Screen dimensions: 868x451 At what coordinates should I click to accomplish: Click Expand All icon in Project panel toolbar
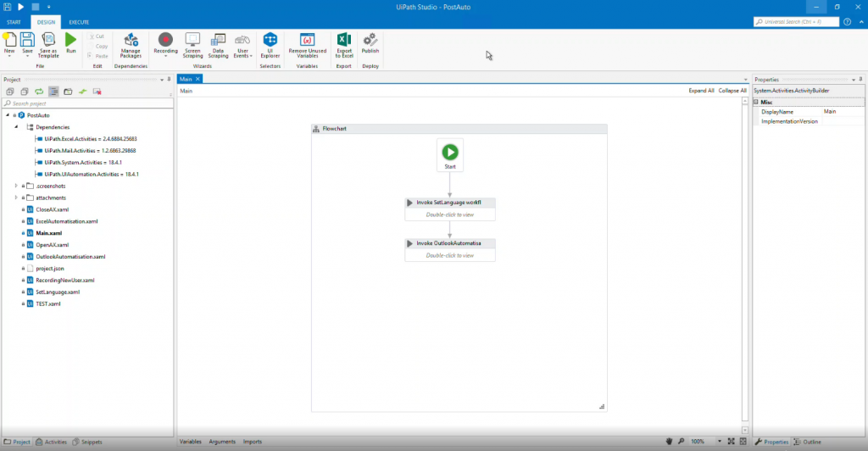point(10,92)
